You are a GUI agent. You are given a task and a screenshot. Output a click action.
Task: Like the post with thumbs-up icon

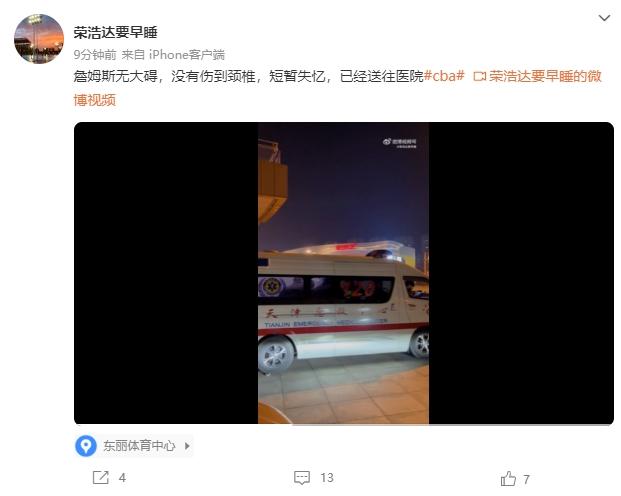tap(509, 478)
